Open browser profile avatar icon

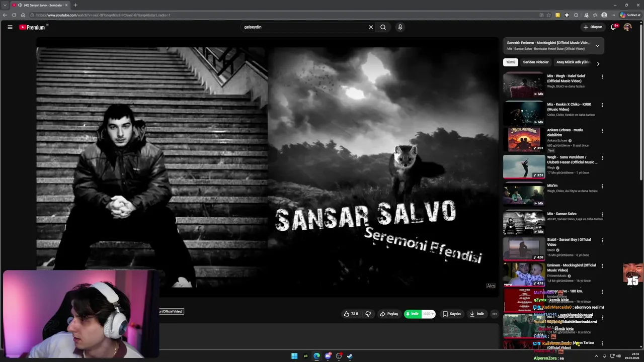[x=604, y=15]
